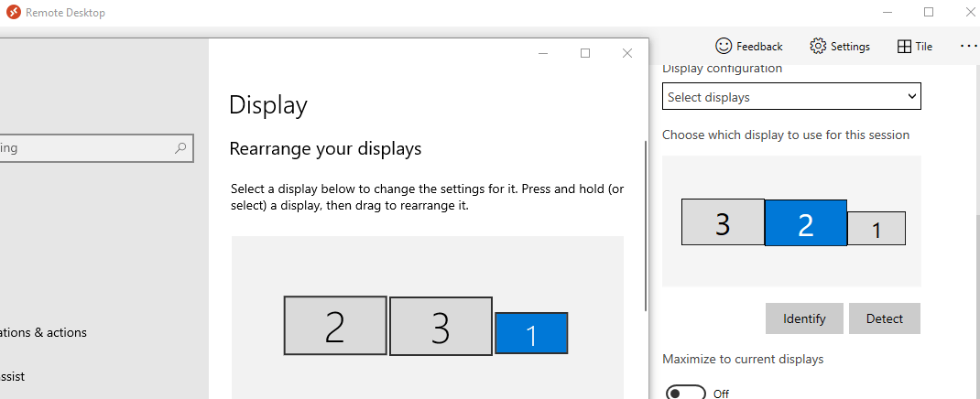Select display 1 in Remote Desktop panel

click(x=877, y=229)
